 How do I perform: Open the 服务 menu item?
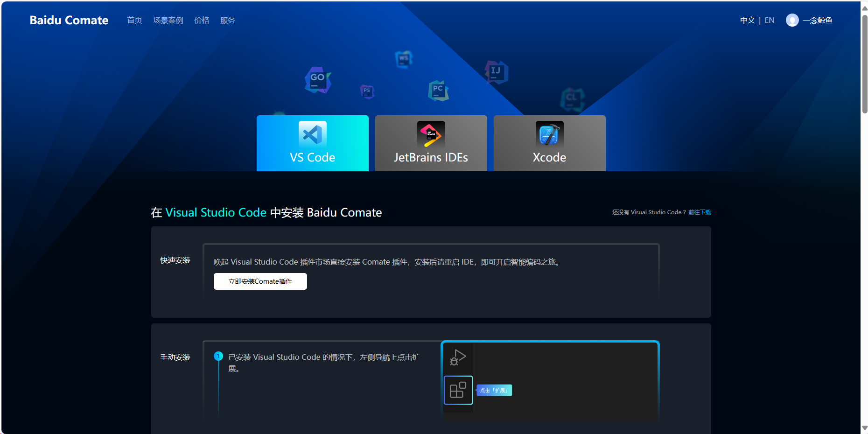[228, 20]
